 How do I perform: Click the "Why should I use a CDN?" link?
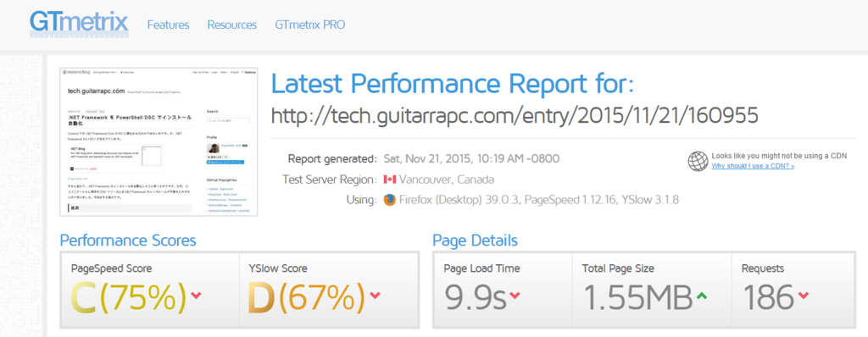tap(753, 166)
